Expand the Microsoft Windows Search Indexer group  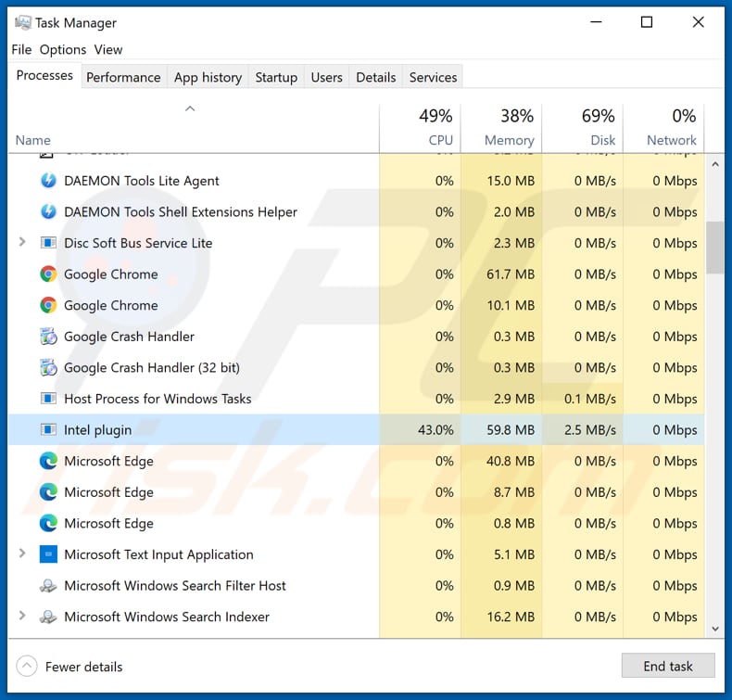[x=21, y=616]
